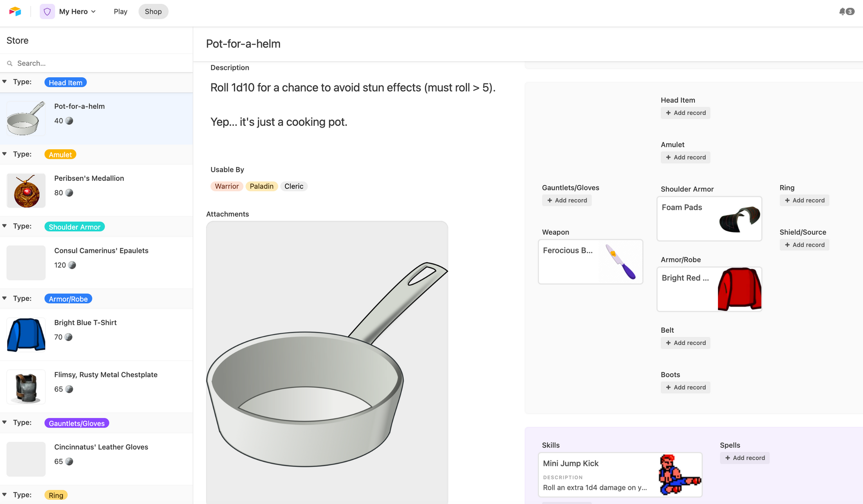Screen dimensions: 863x504
Task: Switch to the Play tab
Action: click(120, 12)
